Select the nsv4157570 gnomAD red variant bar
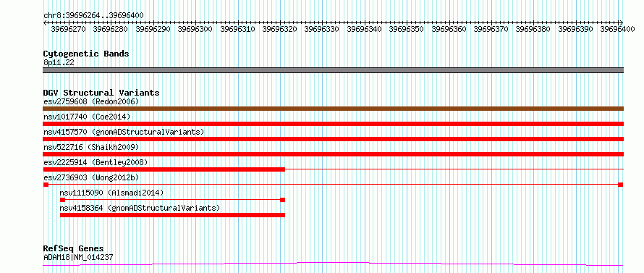Image resolution: width=644 pixels, height=273 pixels. (333, 139)
